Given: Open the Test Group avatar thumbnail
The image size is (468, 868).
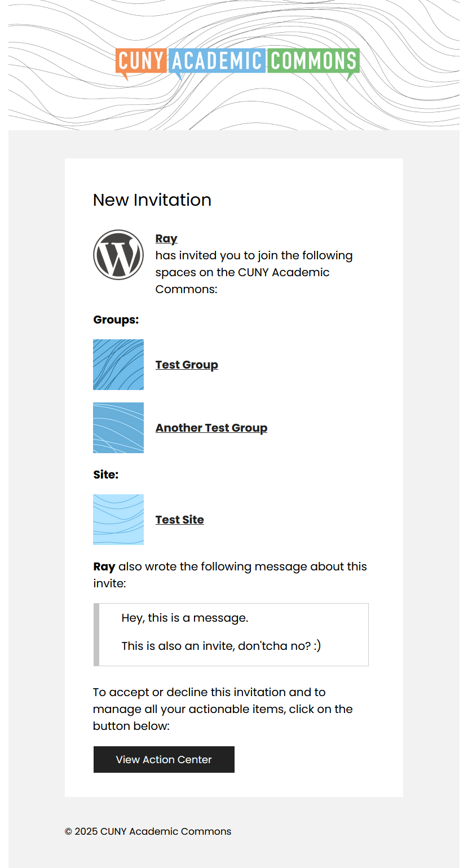Looking at the screenshot, I should coord(118,365).
